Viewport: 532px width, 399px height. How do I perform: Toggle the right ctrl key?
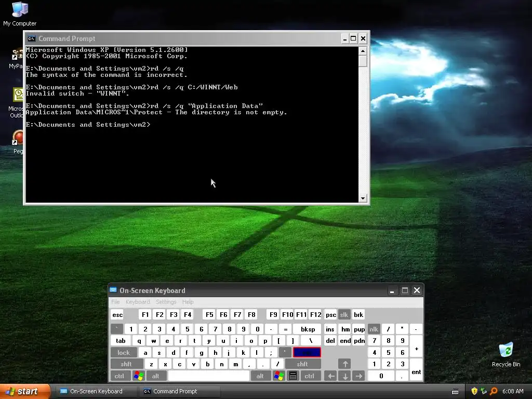[310, 376]
